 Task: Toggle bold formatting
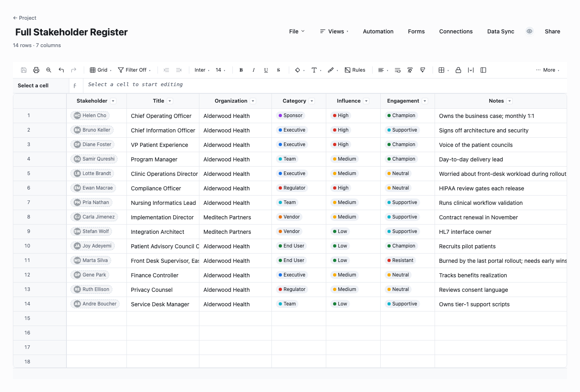click(x=241, y=70)
